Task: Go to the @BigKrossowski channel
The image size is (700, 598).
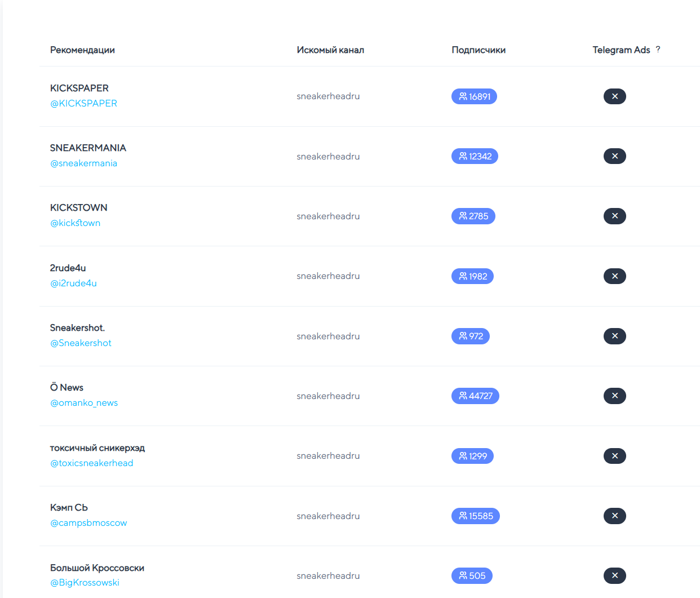Action: pyautogui.click(x=85, y=583)
